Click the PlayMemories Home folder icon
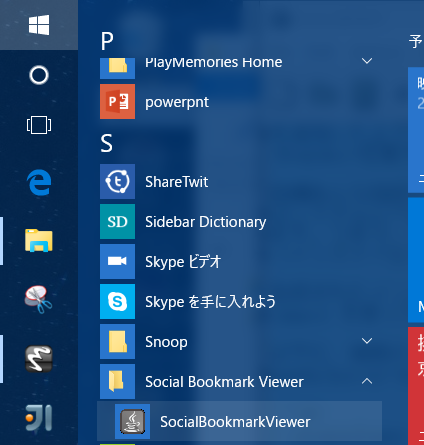 coord(117,68)
